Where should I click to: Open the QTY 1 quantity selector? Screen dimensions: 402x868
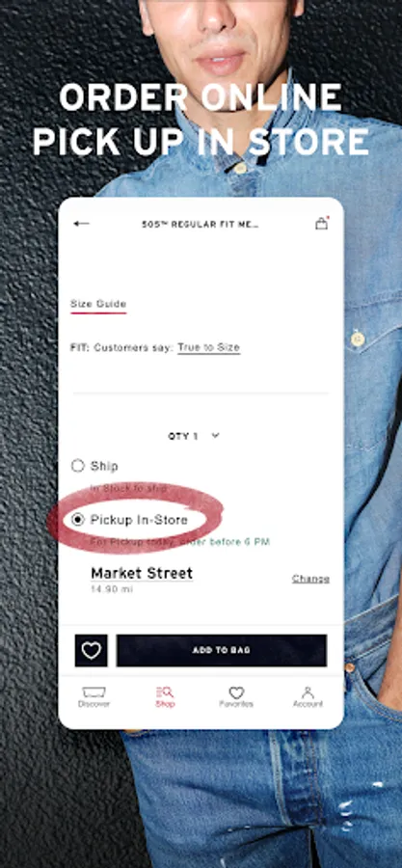(194, 436)
